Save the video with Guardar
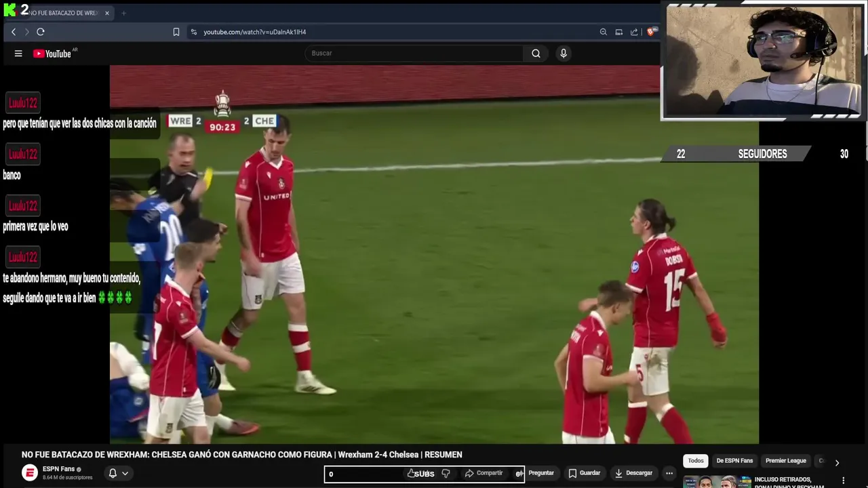Viewport: 868px width, 488px height. (x=585, y=473)
